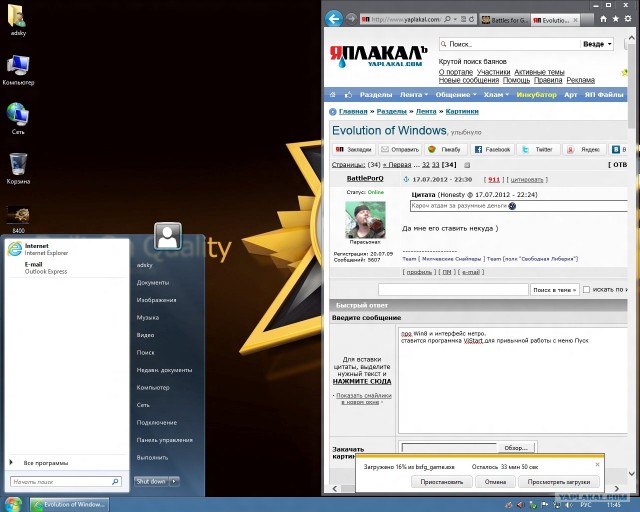Click Просмотреть загрузки button
The width and height of the screenshot is (640, 512).
click(x=558, y=482)
